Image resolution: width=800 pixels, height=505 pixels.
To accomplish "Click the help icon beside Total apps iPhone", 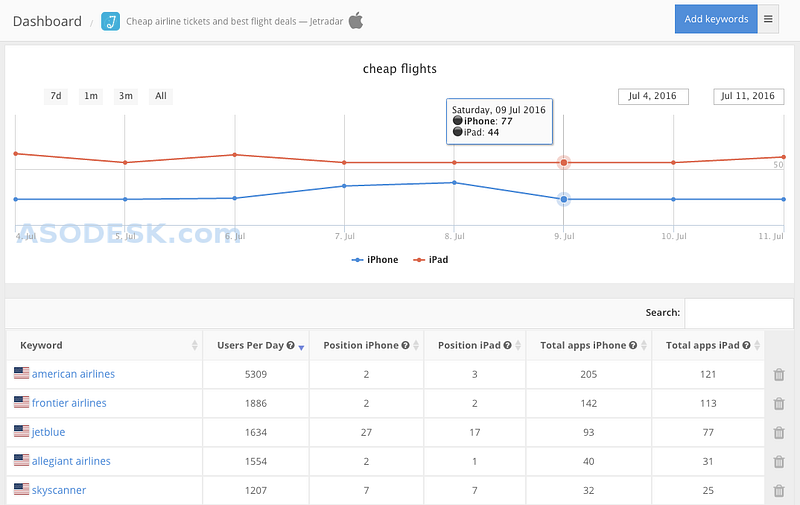I will click(633, 345).
